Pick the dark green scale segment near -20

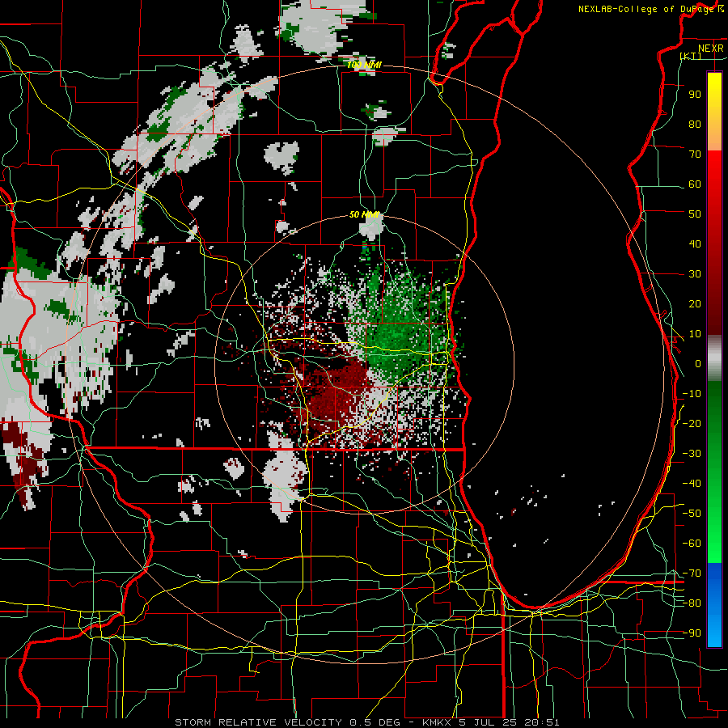pyautogui.click(x=714, y=418)
